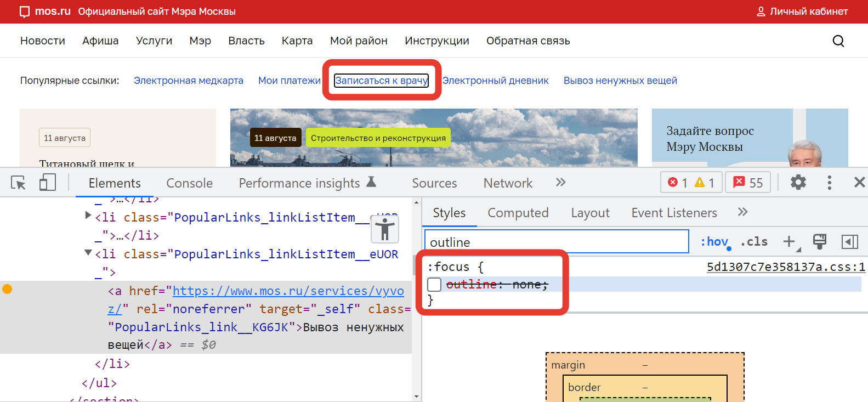Open the rendering emulation paintbrush icon
Viewport: 868px width, 402px height.
(x=820, y=242)
